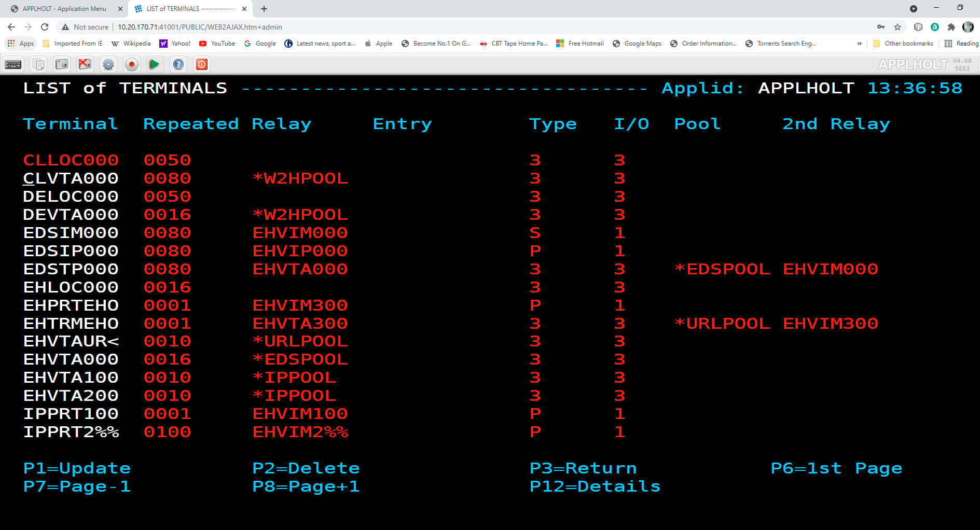Open the on-screen keyboard toolbar icon
Viewport: 980px width, 530px height.
[x=13, y=64]
